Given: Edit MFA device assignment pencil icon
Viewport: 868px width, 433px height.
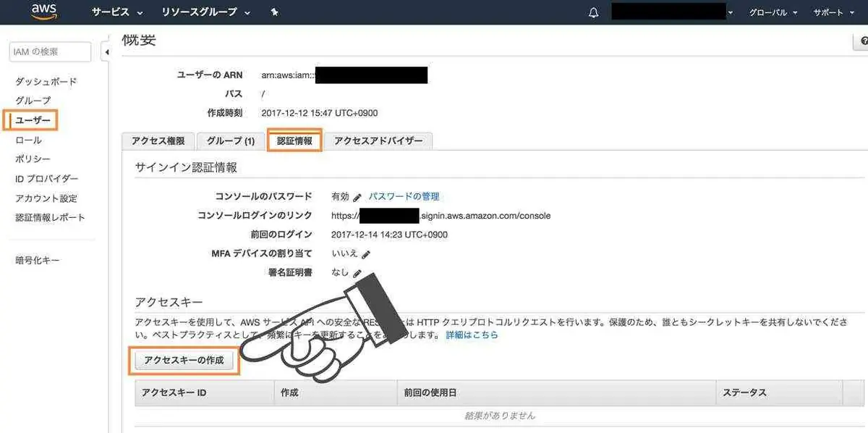Looking at the screenshot, I should tap(366, 254).
